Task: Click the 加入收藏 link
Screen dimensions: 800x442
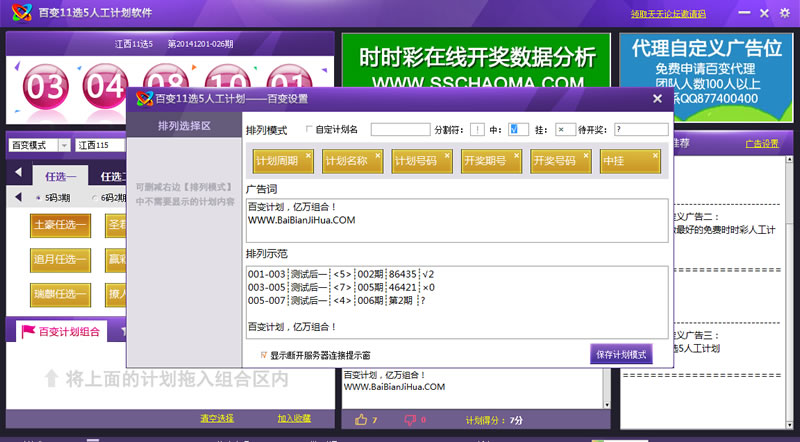Action: (x=294, y=418)
